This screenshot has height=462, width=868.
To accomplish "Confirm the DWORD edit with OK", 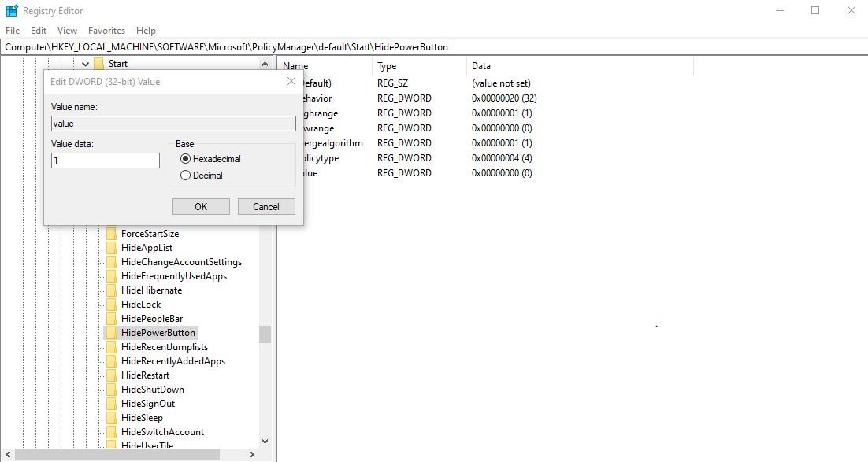I will coord(201,206).
